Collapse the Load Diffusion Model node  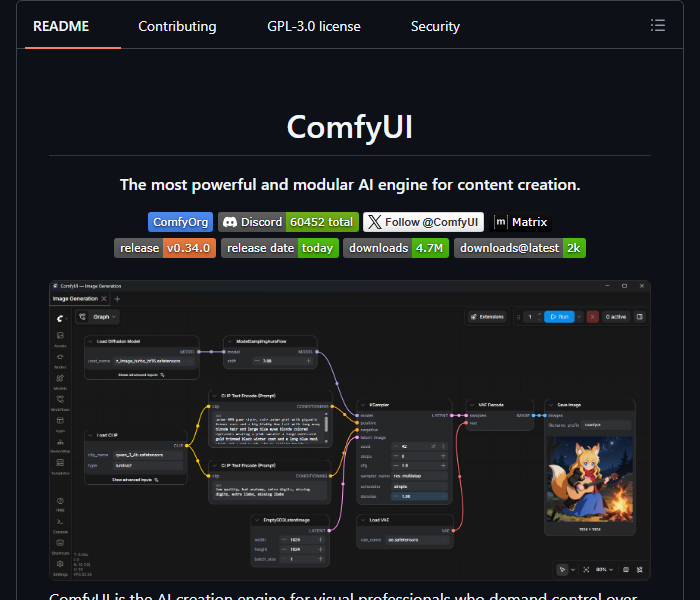[91, 342]
